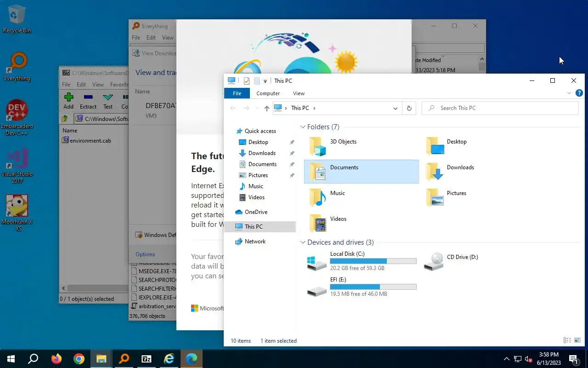Select the Downloads folder in Folders group
The image size is (588, 368).
click(478, 172)
